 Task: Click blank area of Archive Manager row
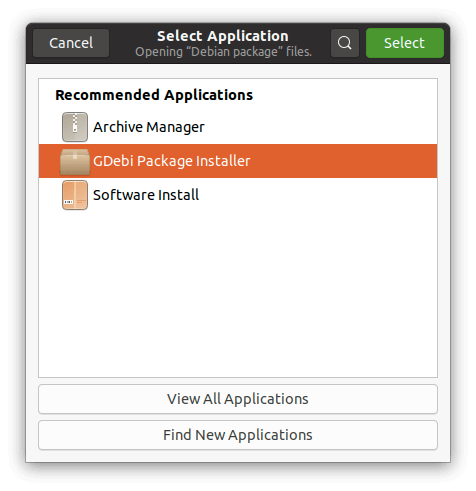pyautogui.click(x=320, y=127)
